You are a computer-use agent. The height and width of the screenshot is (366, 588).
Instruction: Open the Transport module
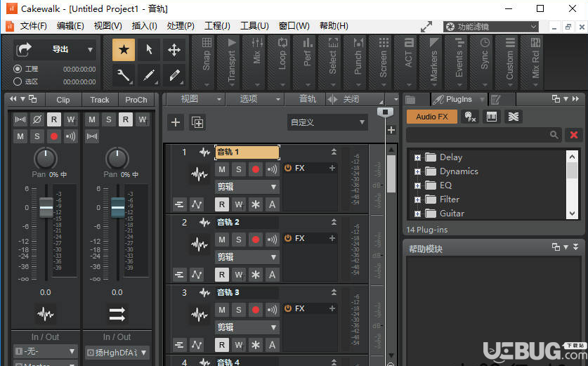(x=231, y=62)
